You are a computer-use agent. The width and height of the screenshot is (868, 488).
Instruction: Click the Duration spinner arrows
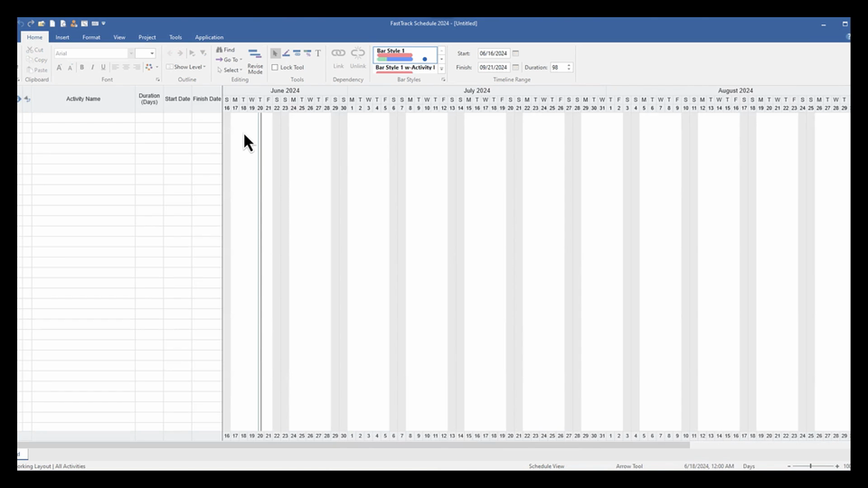coord(569,68)
